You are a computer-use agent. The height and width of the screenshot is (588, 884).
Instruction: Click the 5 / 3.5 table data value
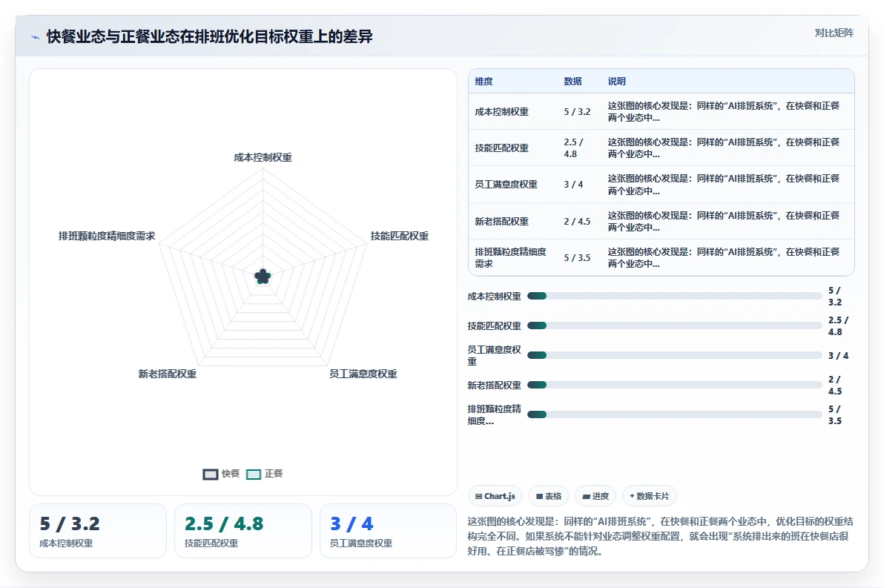577,257
